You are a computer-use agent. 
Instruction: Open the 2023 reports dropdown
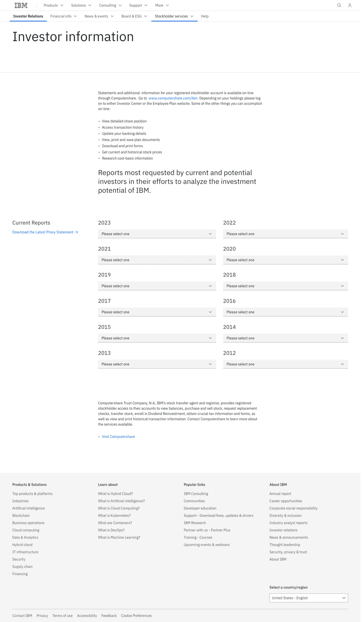[158, 236]
